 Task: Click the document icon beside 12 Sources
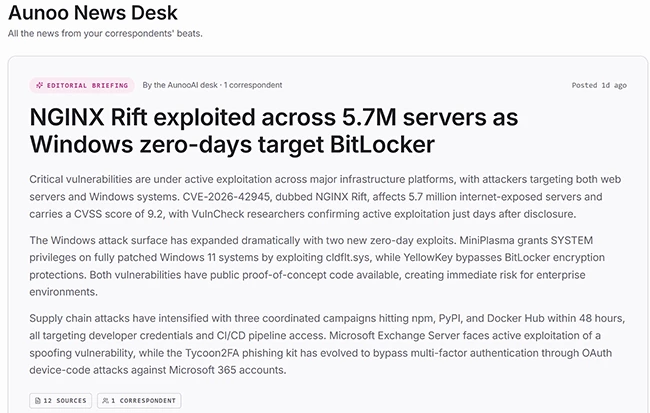pyautogui.click(x=38, y=401)
